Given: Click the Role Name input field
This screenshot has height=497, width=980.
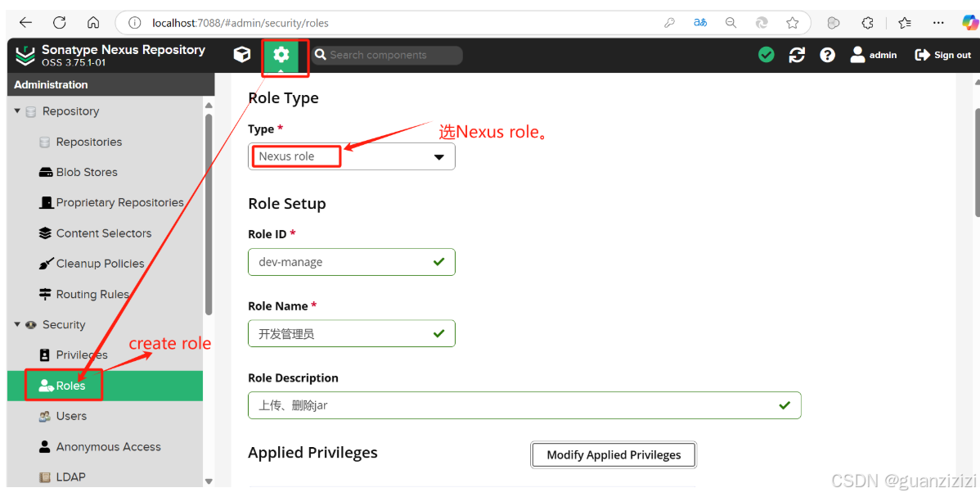Looking at the screenshot, I should 351,333.
